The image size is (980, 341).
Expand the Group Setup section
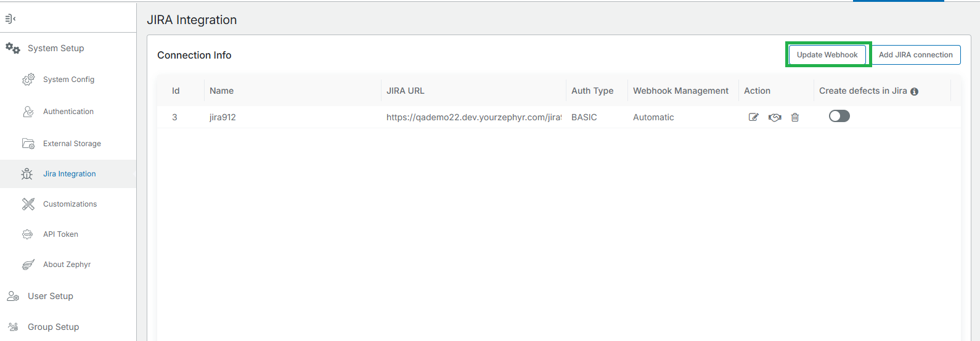pyautogui.click(x=53, y=327)
